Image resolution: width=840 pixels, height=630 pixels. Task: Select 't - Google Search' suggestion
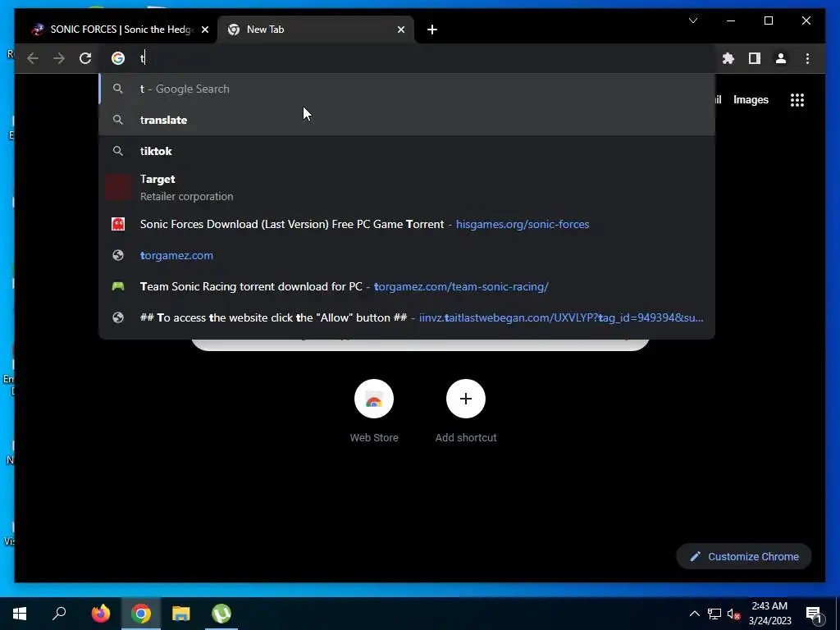[x=407, y=89]
